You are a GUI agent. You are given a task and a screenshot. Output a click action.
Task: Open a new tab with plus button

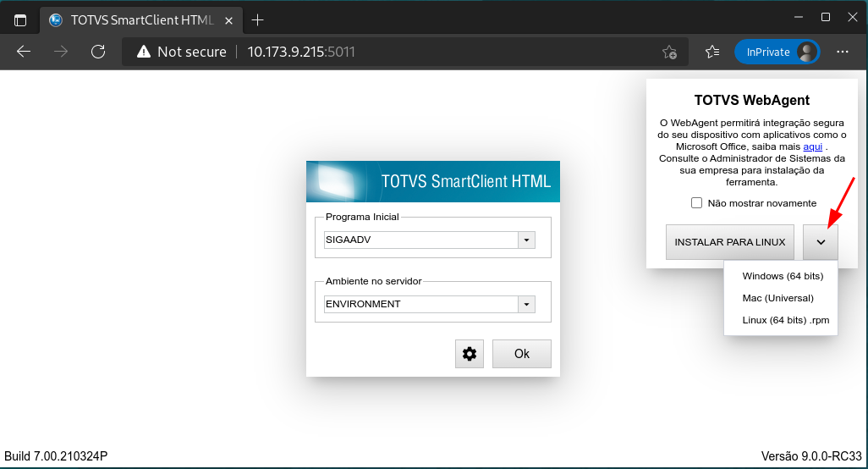pyautogui.click(x=258, y=19)
